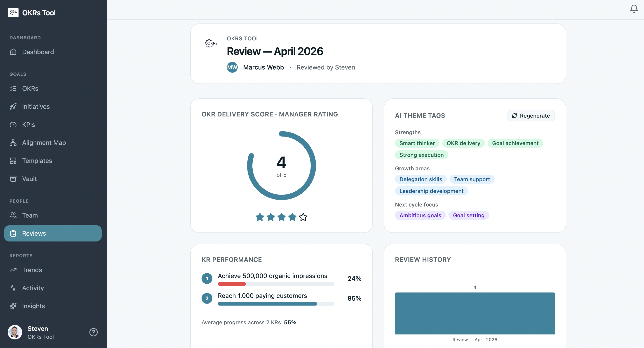Click the Alignment Map hierarchy icon
Image resolution: width=644 pixels, height=348 pixels.
(x=13, y=143)
